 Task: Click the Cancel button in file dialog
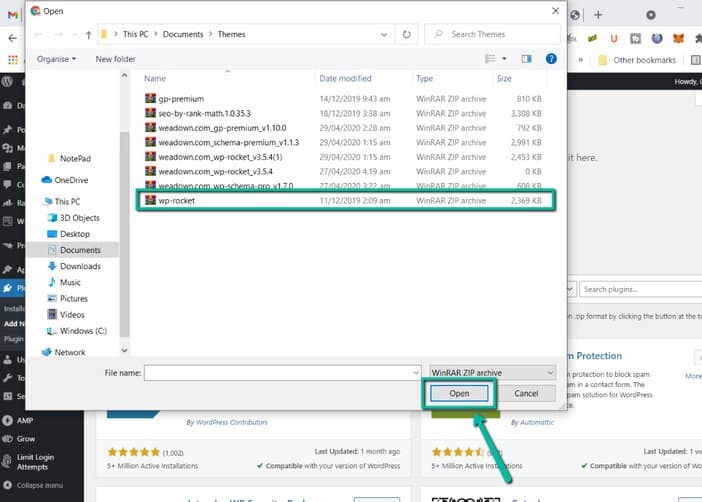point(526,393)
